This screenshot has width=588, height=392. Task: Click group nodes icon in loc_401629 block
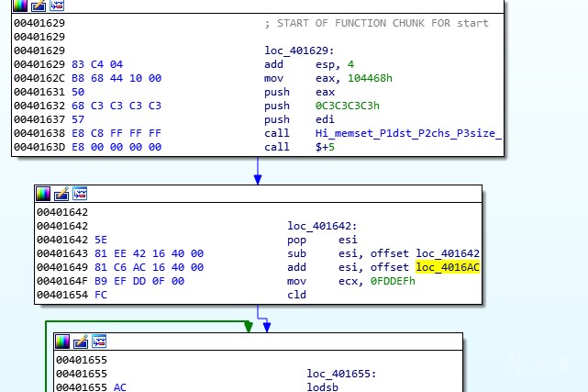pos(57,6)
